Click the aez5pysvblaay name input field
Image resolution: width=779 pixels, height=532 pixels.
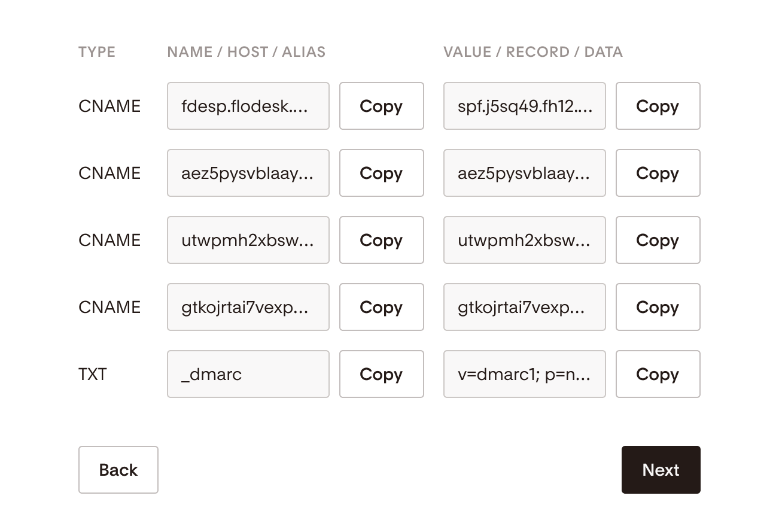coord(248,173)
